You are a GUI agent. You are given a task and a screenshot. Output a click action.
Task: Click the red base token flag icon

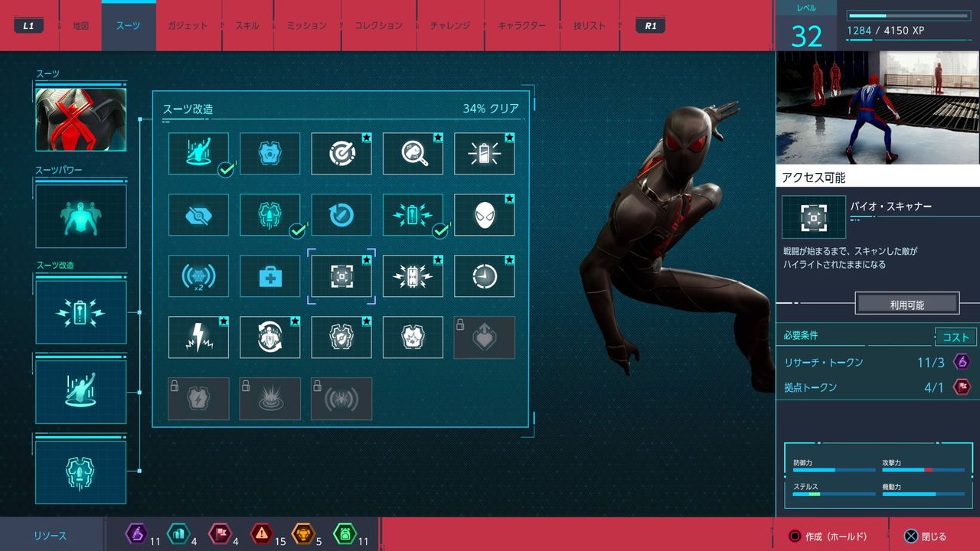point(220,533)
